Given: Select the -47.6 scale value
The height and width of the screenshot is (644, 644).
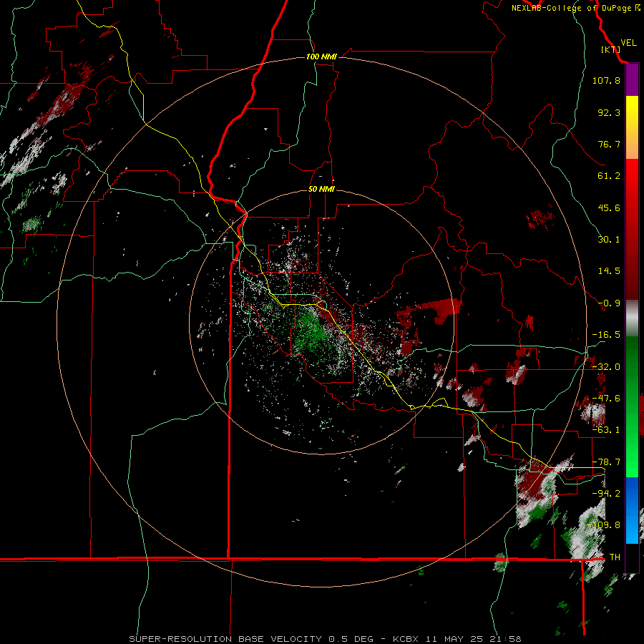Looking at the screenshot, I should 606,399.
